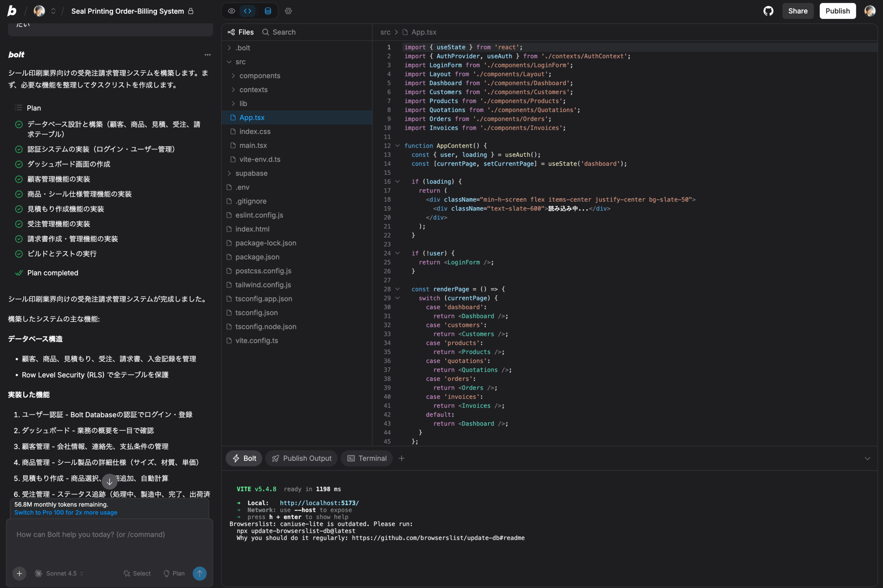Image resolution: width=883 pixels, height=588 pixels.
Task: Expand the components folder
Action: coord(259,76)
